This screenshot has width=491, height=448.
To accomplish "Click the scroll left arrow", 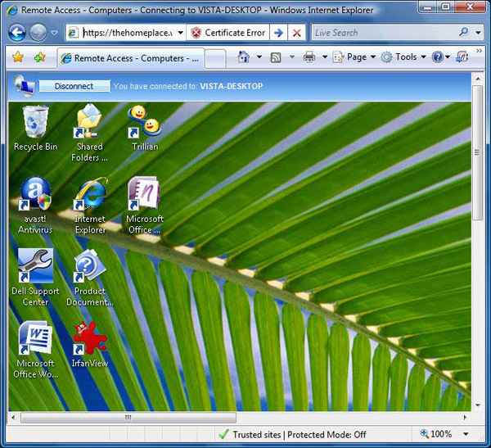I will tap(13, 418).
